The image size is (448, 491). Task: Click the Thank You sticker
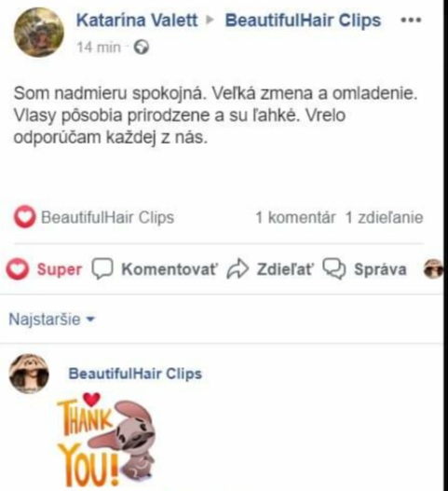coord(106,439)
